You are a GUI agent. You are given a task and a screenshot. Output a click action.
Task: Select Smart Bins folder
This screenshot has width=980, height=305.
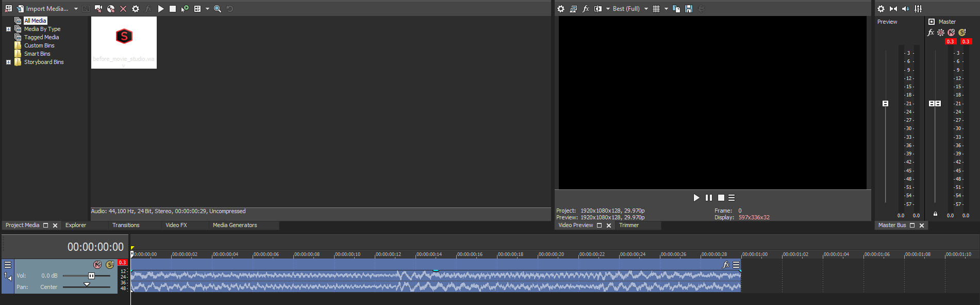(x=37, y=54)
